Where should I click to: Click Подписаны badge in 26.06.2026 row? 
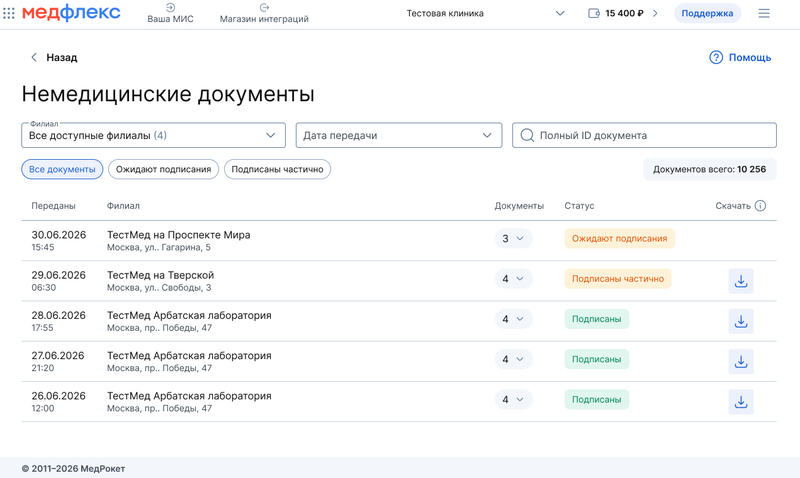coord(596,399)
